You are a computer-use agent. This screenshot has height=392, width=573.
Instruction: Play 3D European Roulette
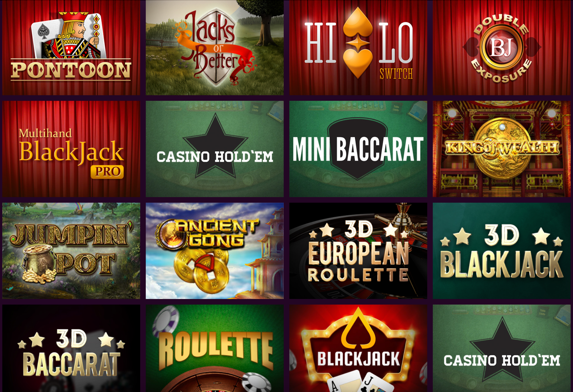pos(358,251)
